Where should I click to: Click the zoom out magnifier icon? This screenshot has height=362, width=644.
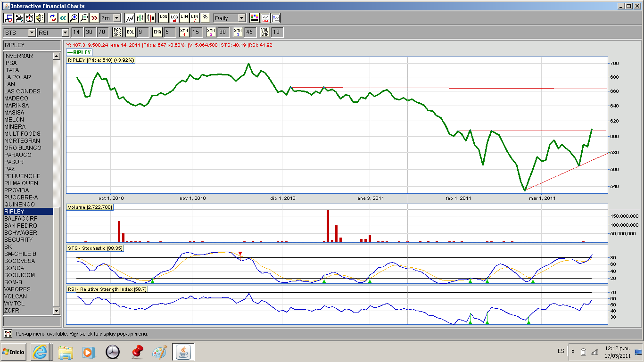84,18
